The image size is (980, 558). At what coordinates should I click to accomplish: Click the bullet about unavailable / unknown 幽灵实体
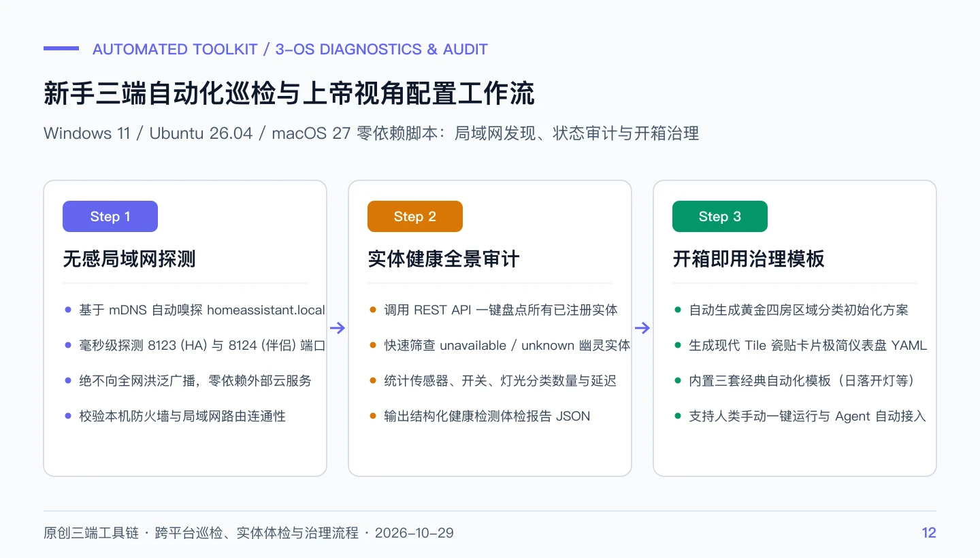507,345
